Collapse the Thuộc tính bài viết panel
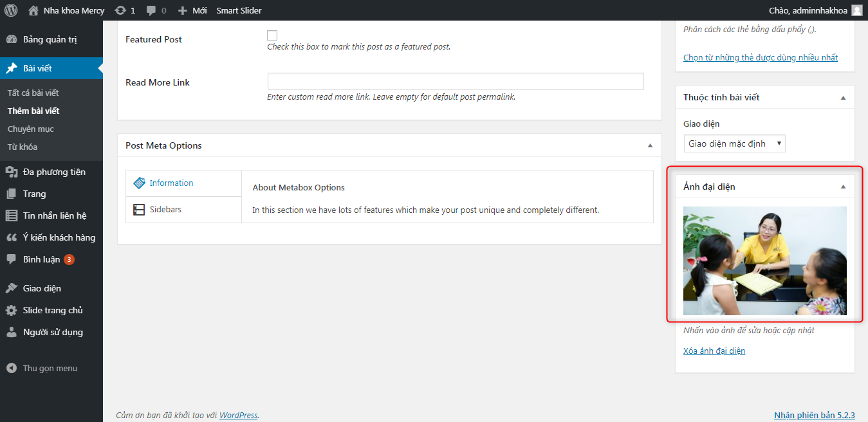Image resolution: width=868 pixels, height=422 pixels. (x=843, y=98)
